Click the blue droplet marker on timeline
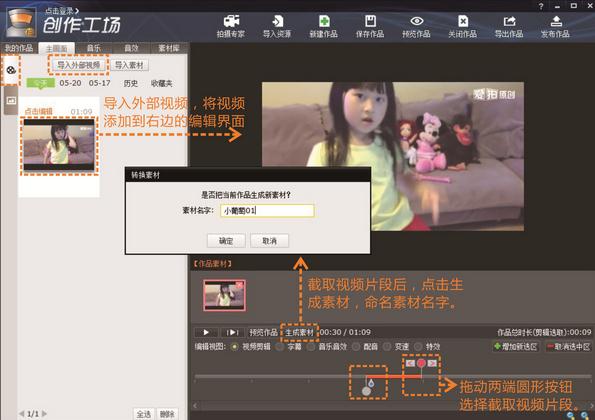 [x=371, y=383]
